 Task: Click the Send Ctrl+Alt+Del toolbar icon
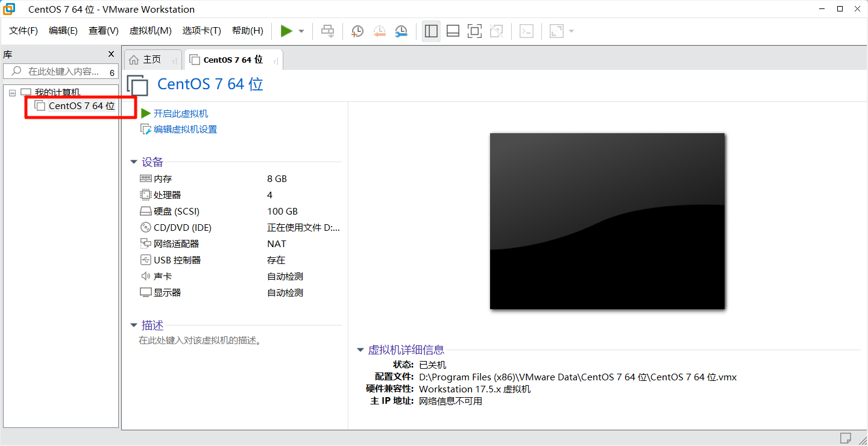[327, 31]
